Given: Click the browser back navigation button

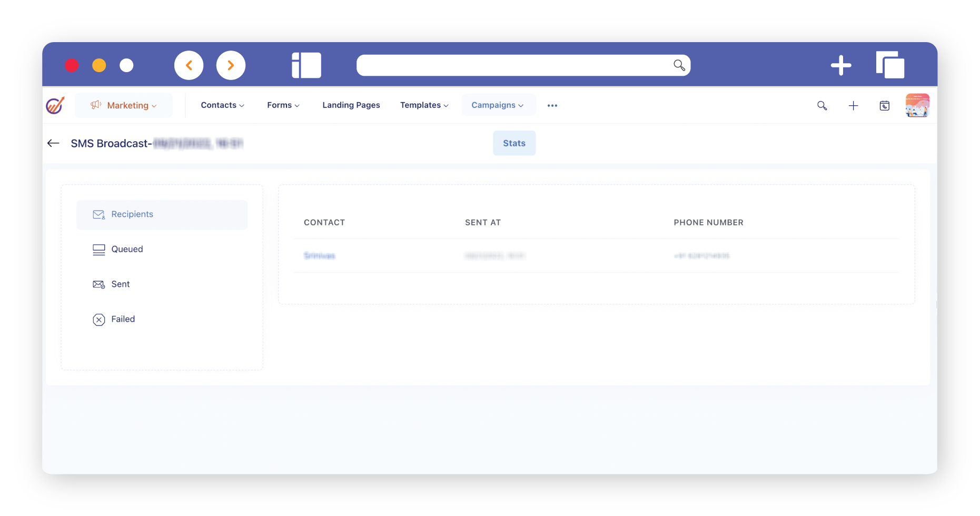Looking at the screenshot, I should (189, 65).
